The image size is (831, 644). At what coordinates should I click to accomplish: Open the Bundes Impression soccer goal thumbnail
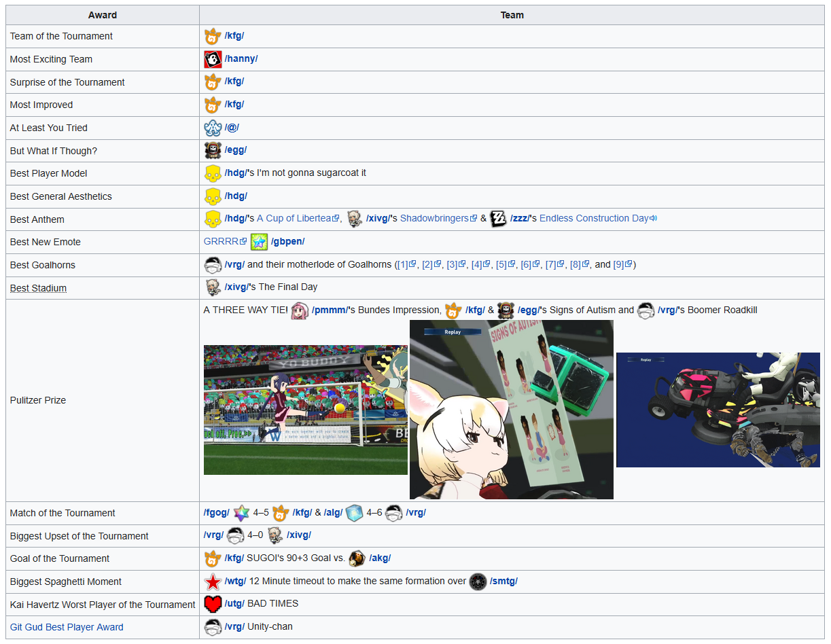point(306,410)
